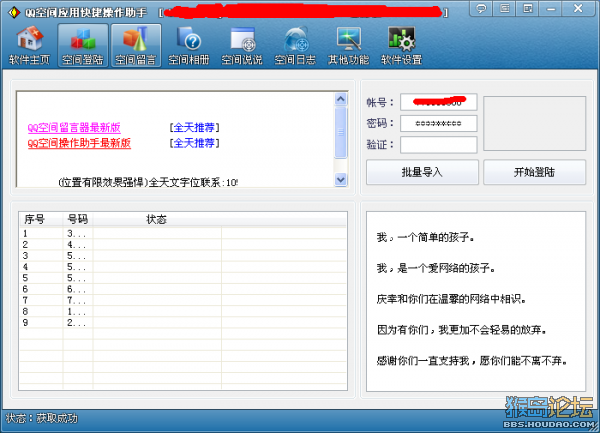600x433 pixels.
Task: Open the 空间日志 toolbar icon
Action: click(295, 46)
